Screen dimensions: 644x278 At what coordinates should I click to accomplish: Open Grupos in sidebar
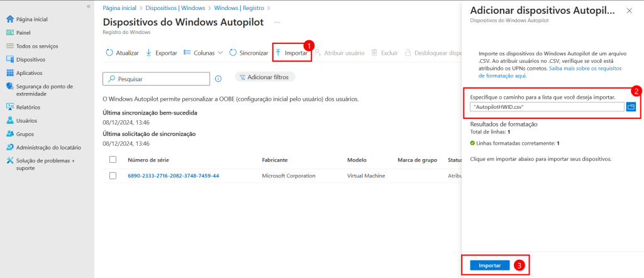point(20,134)
